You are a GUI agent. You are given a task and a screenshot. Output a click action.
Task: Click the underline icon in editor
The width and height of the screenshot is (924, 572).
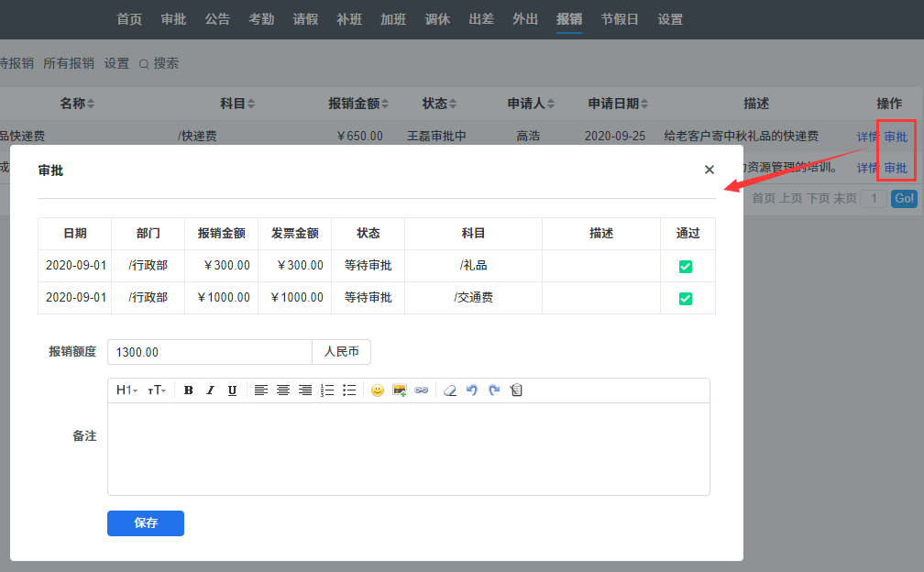pos(232,390)
